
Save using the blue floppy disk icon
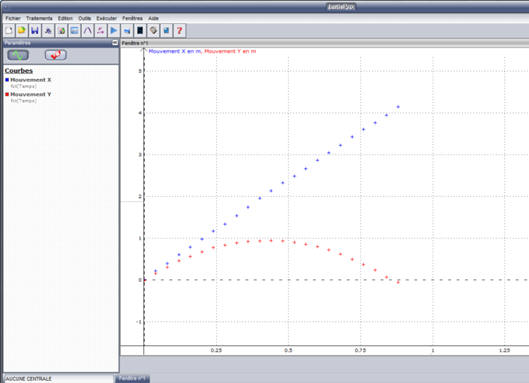click(x=35, y=31)
